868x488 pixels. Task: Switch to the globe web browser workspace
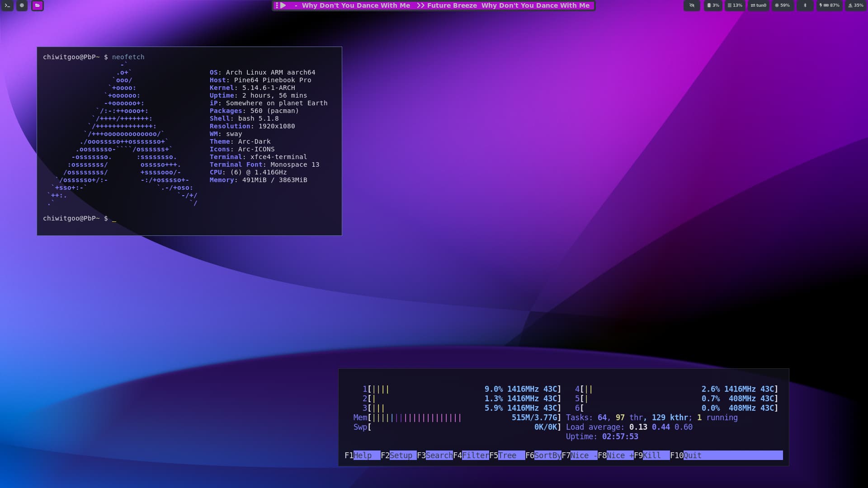tap(22, 5)
